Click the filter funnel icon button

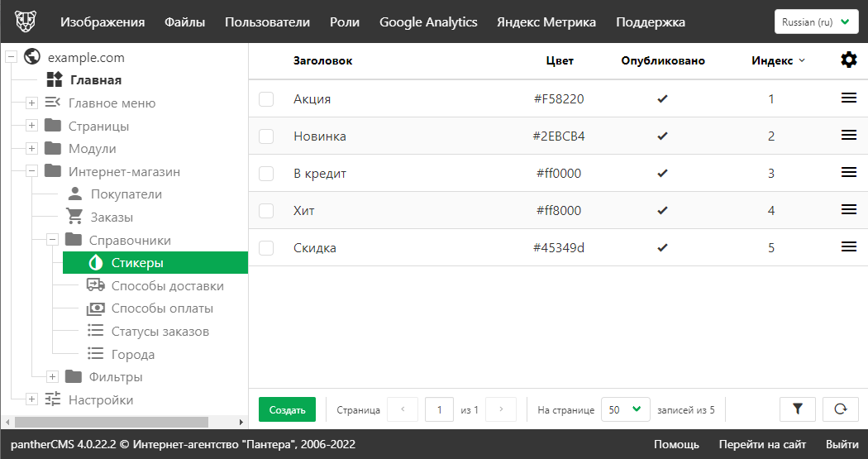click(798, 409)
